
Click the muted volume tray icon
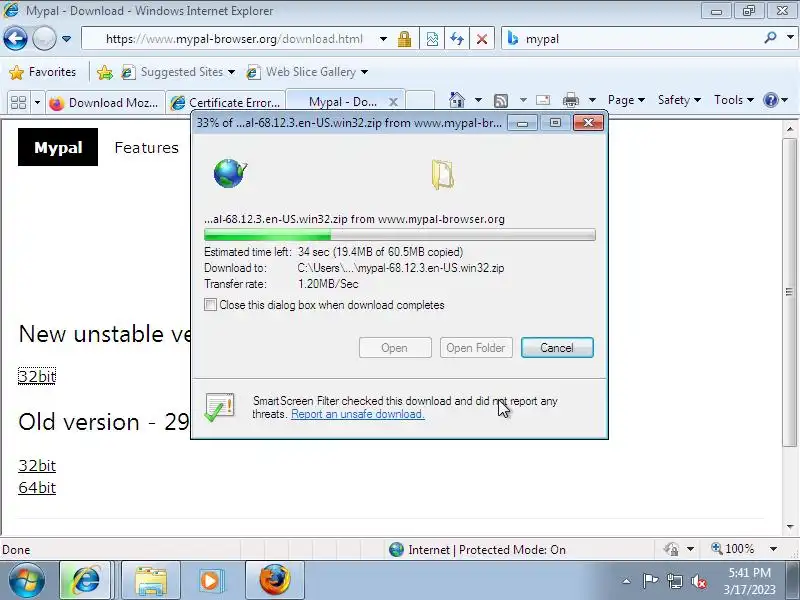tap(699, 581)
